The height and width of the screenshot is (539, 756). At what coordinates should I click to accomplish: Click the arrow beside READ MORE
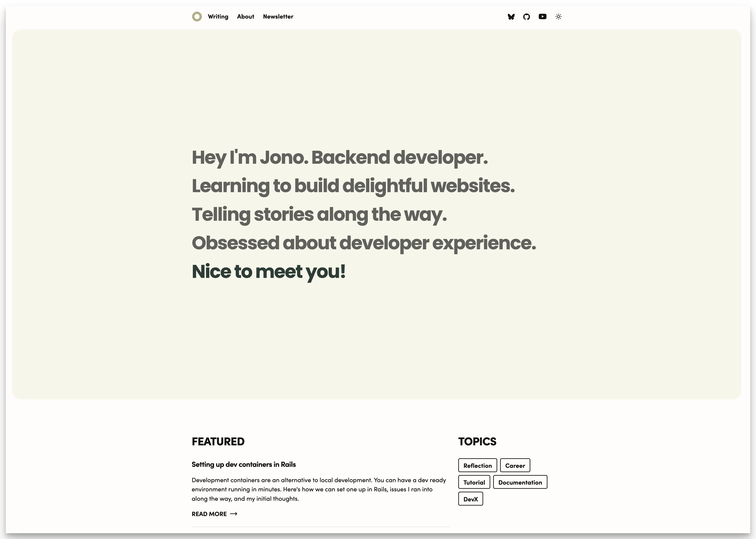(234, 514)
